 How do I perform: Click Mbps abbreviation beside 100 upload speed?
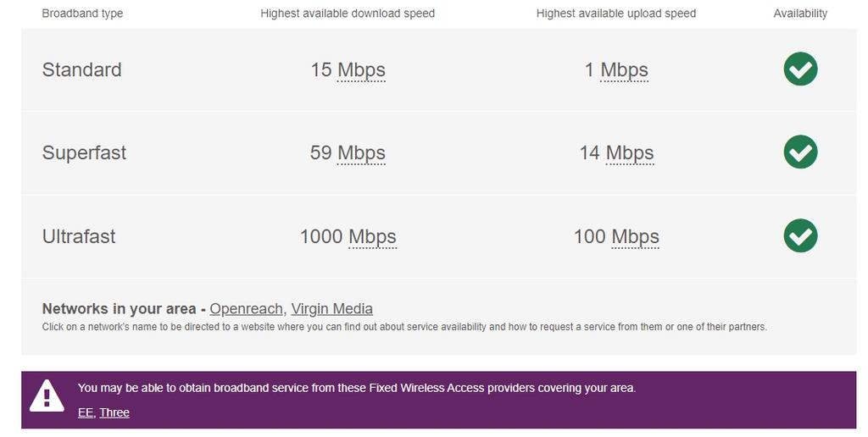tap(635, 236)
